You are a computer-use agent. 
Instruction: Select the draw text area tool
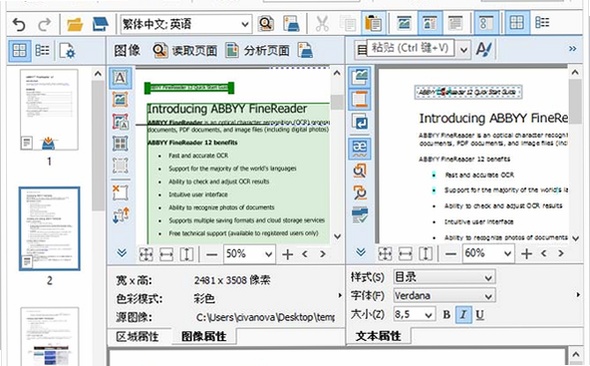tap(120, 78)
